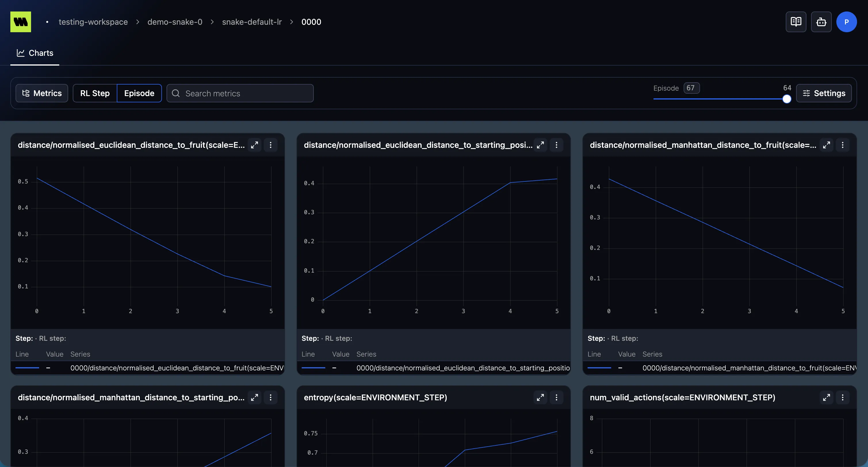This screenshot has height=467, width=868.
Task: Open options menu for manhattan distance to starting position chart
Action: pos(271,398)
